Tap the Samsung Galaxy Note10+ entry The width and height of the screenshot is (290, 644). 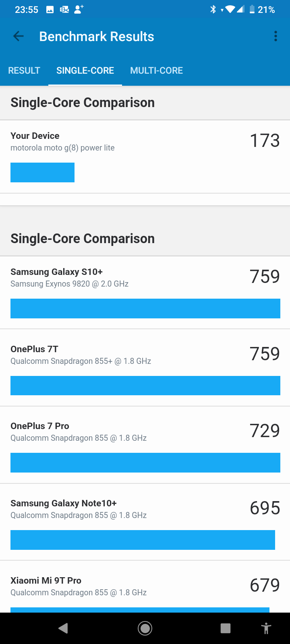145,522
